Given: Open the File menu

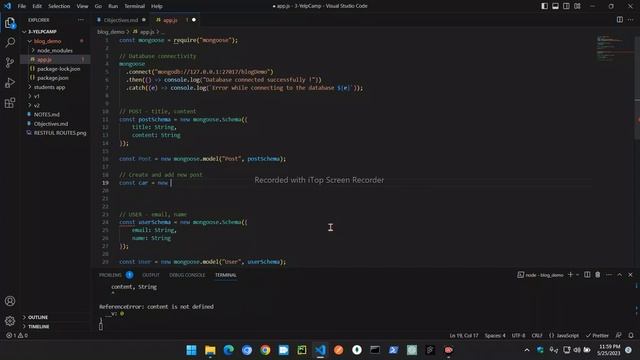Looking at the screenshot, I should click(x=22, y=6).
